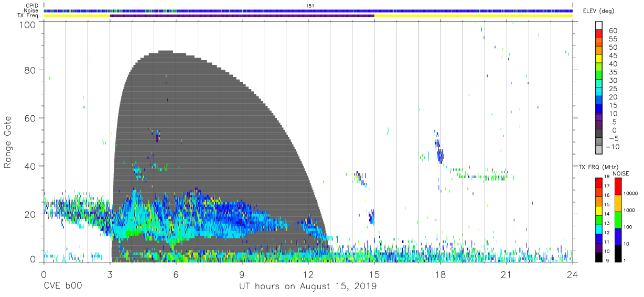Click the green segment of the NOISE bar

point(618,219)
